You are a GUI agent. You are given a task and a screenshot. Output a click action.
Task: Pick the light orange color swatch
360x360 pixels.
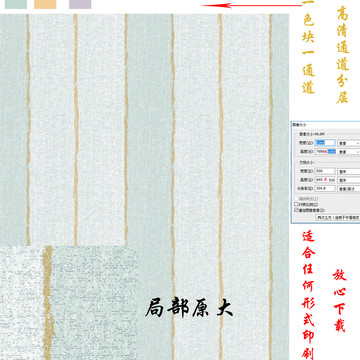(45, 4)
